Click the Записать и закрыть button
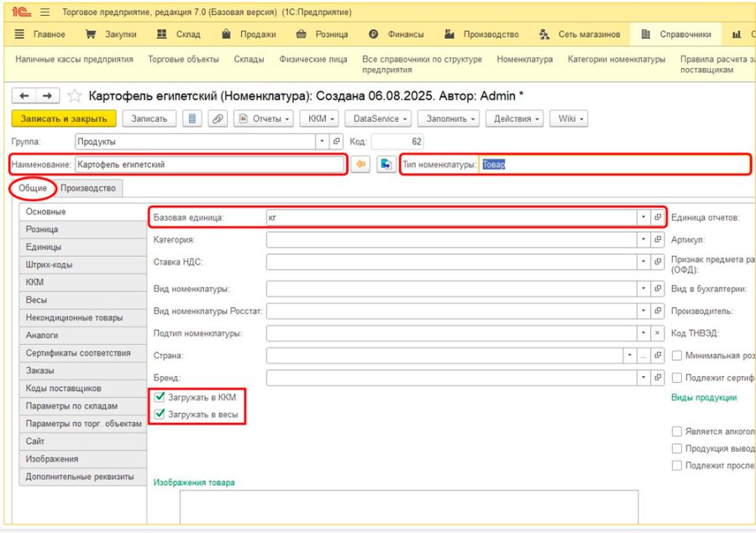 coord(64,118)
